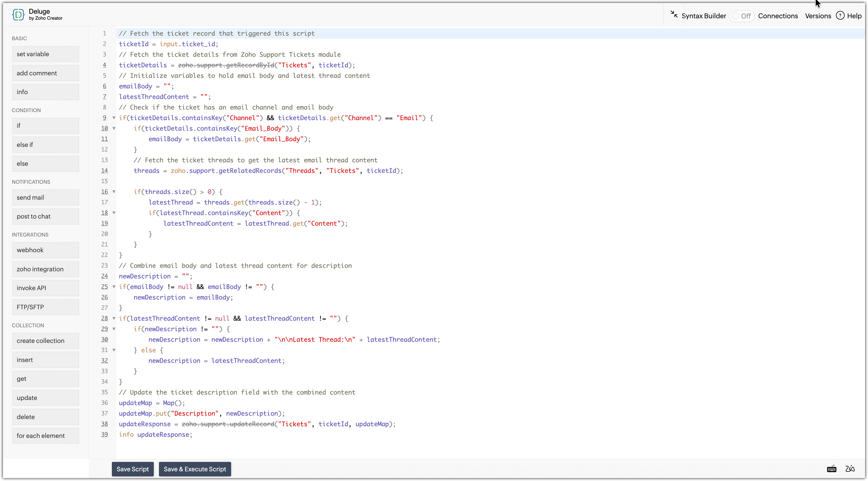
Task: Click line number 38 in the gutter
Action: click(x=104, y=424)
